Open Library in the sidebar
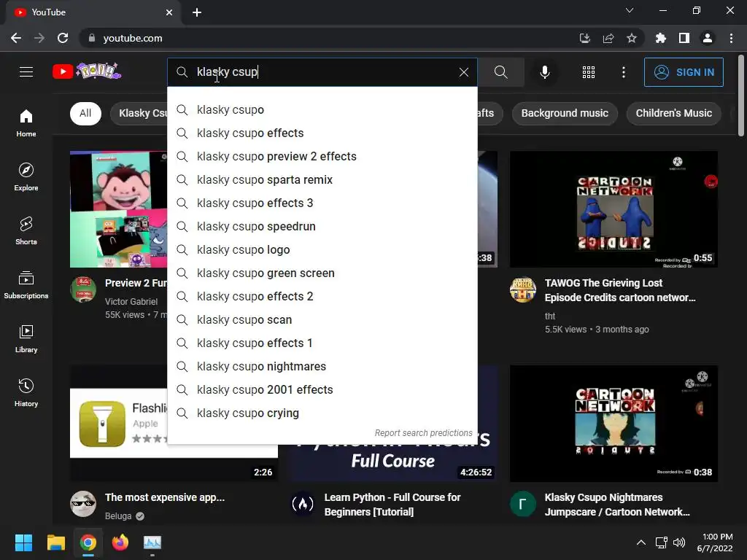Screen dimensions: 747x560 click(26, 338)
